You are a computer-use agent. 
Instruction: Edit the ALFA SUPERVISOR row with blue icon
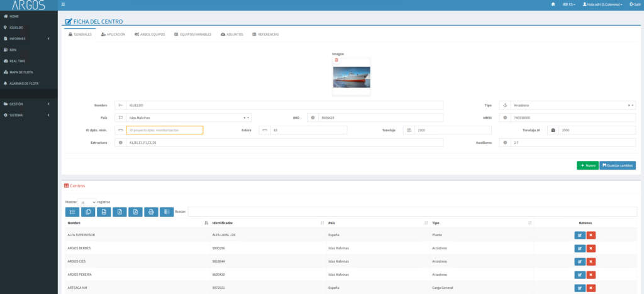coord(580,235)
